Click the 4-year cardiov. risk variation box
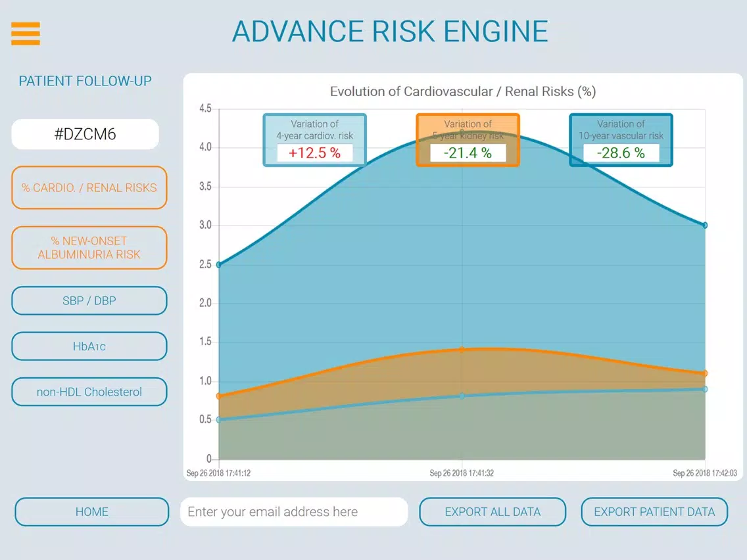Screen dimensions: 747x560 (315, 140)
